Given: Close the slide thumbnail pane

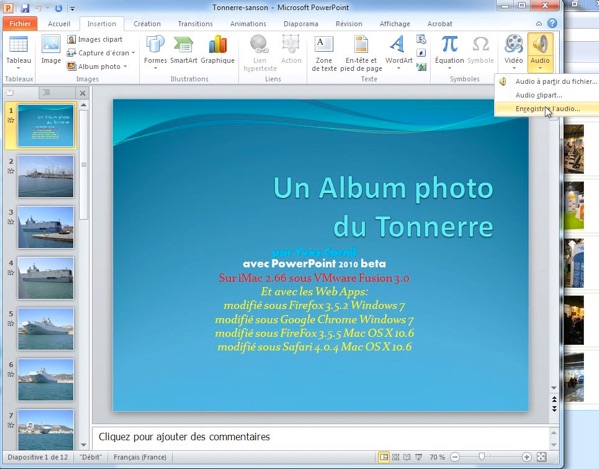Looking at the screenshot, I should [83, 93].
